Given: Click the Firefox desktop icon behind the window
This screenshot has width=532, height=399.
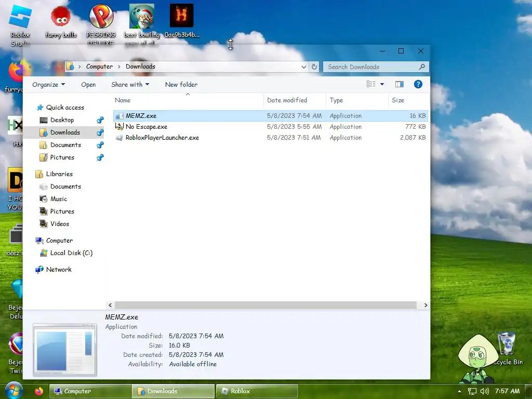Looking at the screenshot, I should coord(15,71).
